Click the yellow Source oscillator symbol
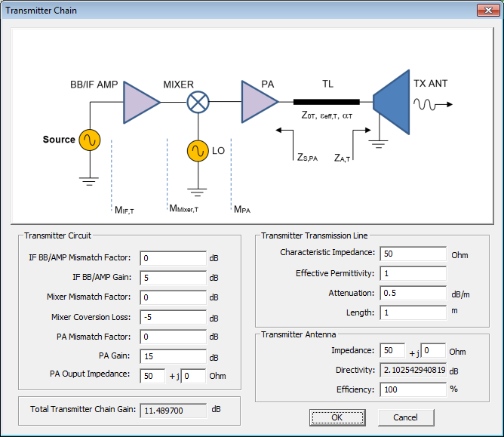The image size is (504, 437). tap(90, 140)
